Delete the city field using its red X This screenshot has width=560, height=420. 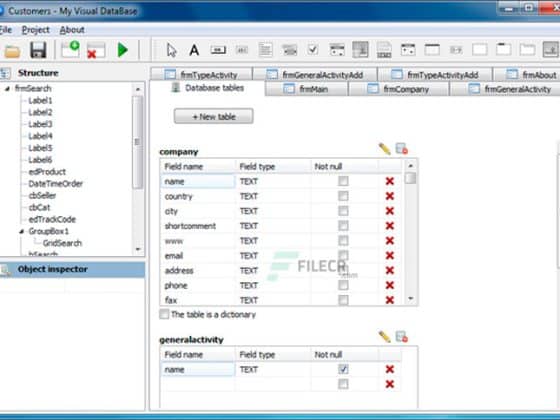pos(390,211)
